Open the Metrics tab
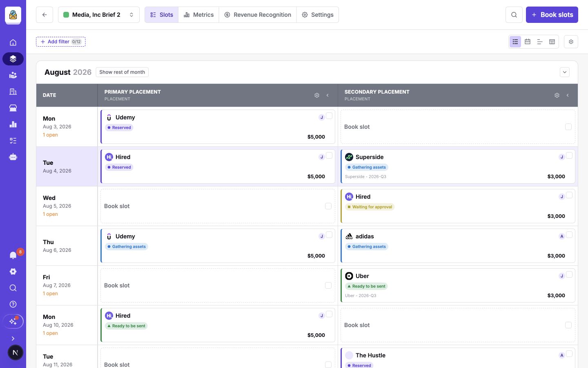Image resolution: width=588 pixels, height=368 pixels. click(199, 15)
